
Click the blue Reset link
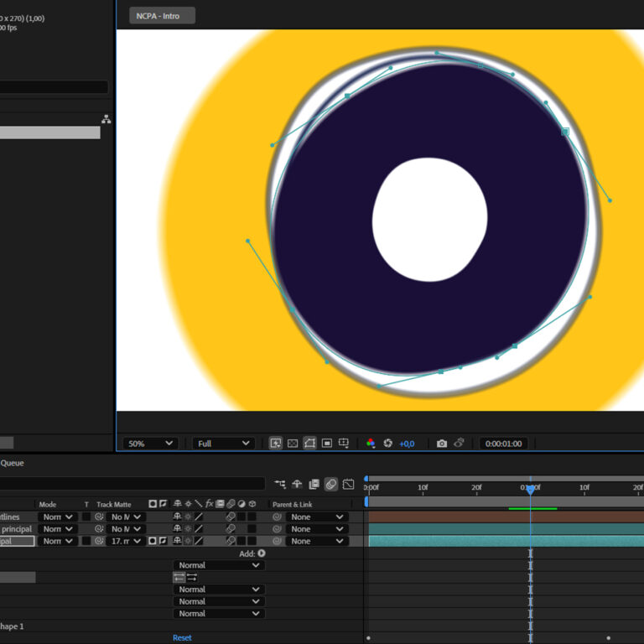point(182,638)
